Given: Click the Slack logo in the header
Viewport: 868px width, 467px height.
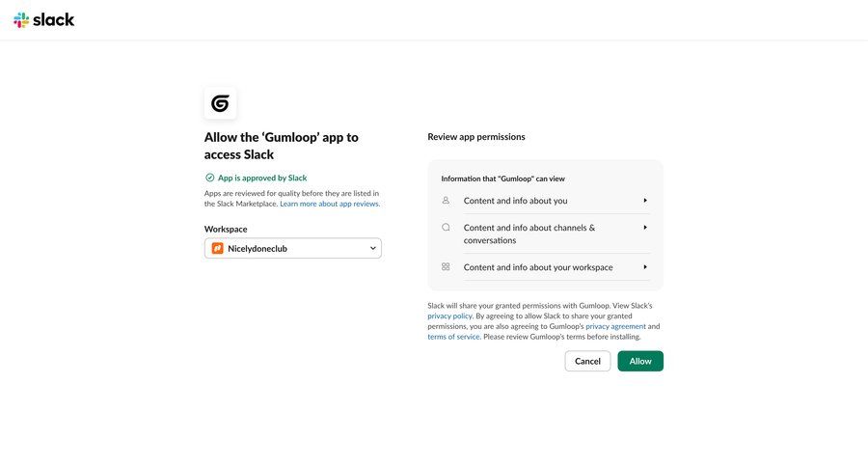Looking at the screenshot, I should coord(43,19).
